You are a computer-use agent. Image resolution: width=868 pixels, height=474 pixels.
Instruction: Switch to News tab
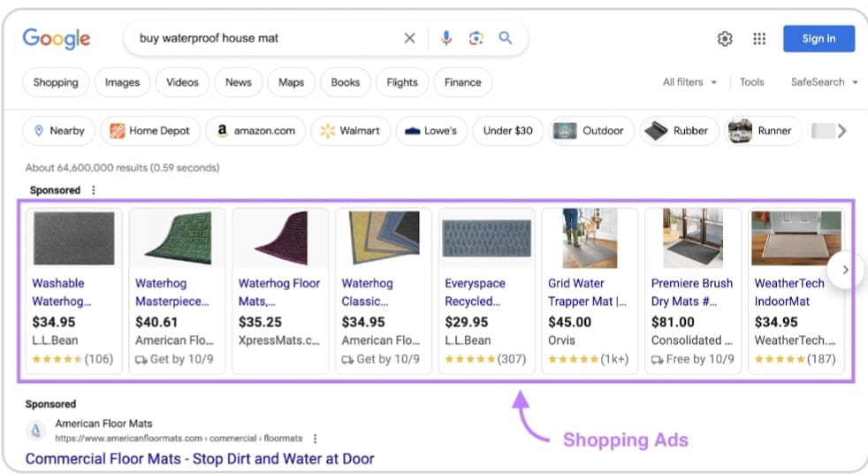[x=239, y=82]
